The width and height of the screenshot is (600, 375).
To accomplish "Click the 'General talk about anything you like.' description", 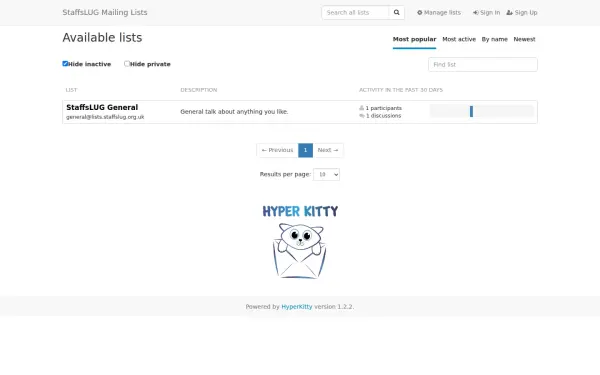I will click(x=234, y=112).
